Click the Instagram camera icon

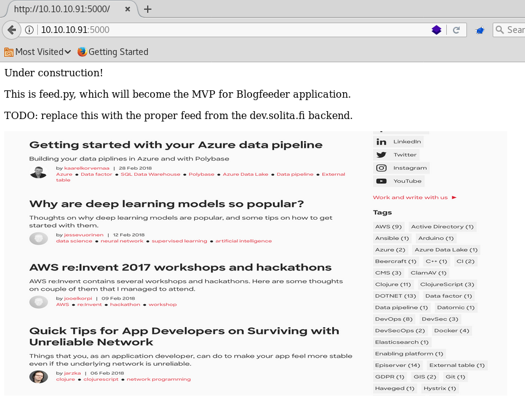tap(382, 168)
